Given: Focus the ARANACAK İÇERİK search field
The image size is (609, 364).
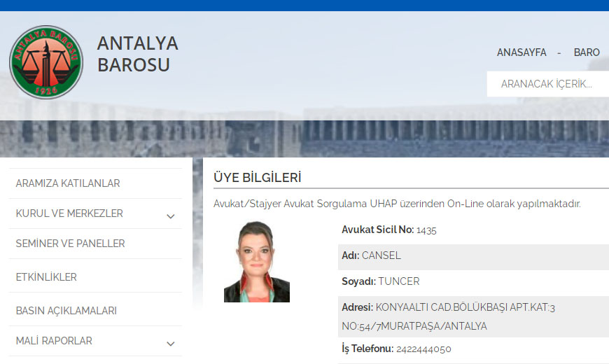Looking at the screenshot, I should [548, 84].
